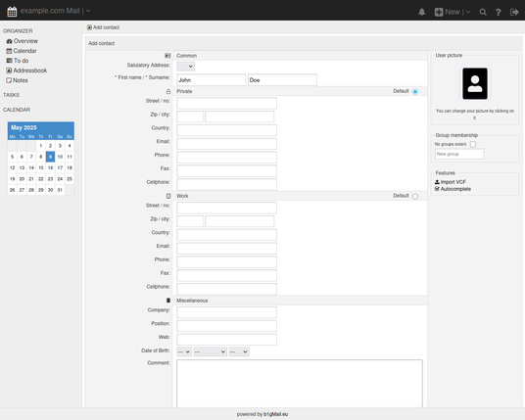Open the Date of Birth month dropdown
This screenshot has height=420, width=525.
click(x=210, y=351)
